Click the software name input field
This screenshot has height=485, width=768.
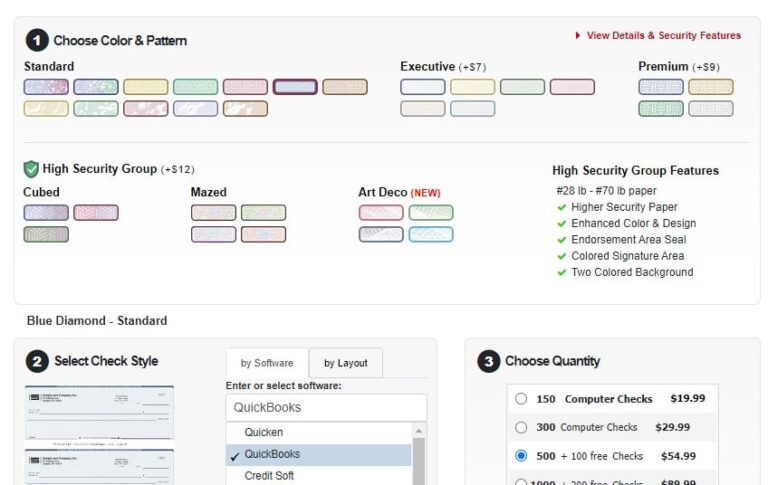pos(326,408)
